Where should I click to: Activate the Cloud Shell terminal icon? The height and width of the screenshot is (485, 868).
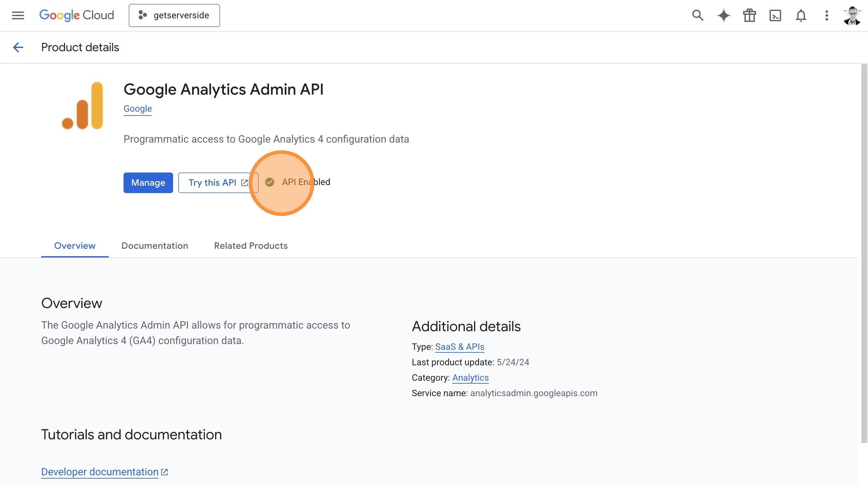pyautogui.click(x=775, y=15)
